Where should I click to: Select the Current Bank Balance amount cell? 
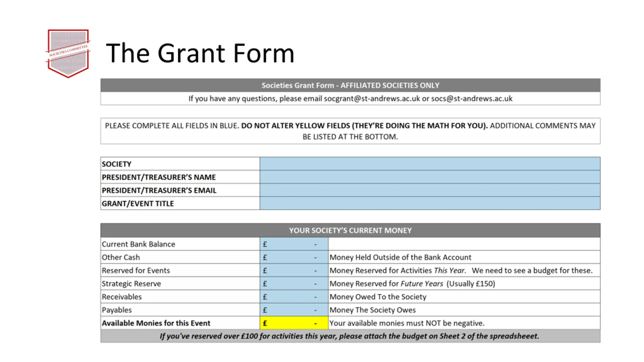[x=294, y=244]
